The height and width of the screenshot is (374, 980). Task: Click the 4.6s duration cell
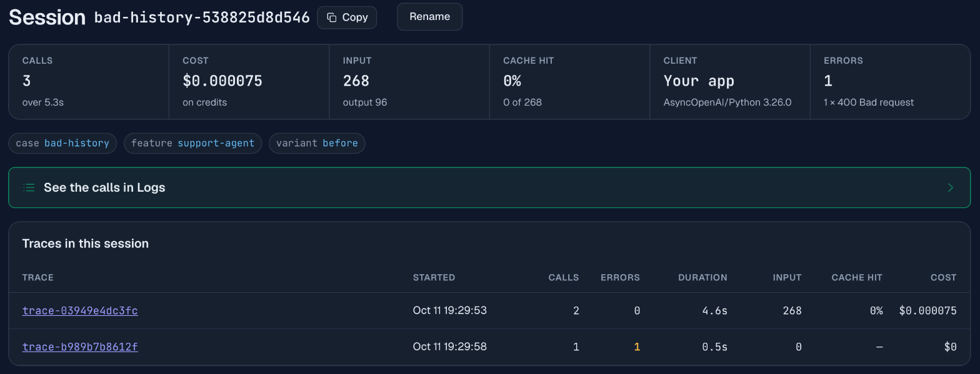(x=715, y=310)
